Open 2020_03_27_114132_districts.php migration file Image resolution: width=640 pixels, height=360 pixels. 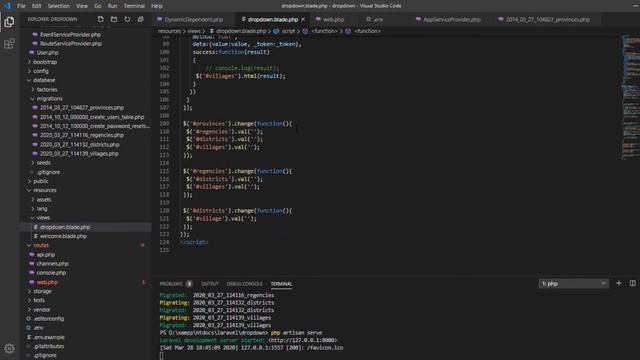coord(80,144)
